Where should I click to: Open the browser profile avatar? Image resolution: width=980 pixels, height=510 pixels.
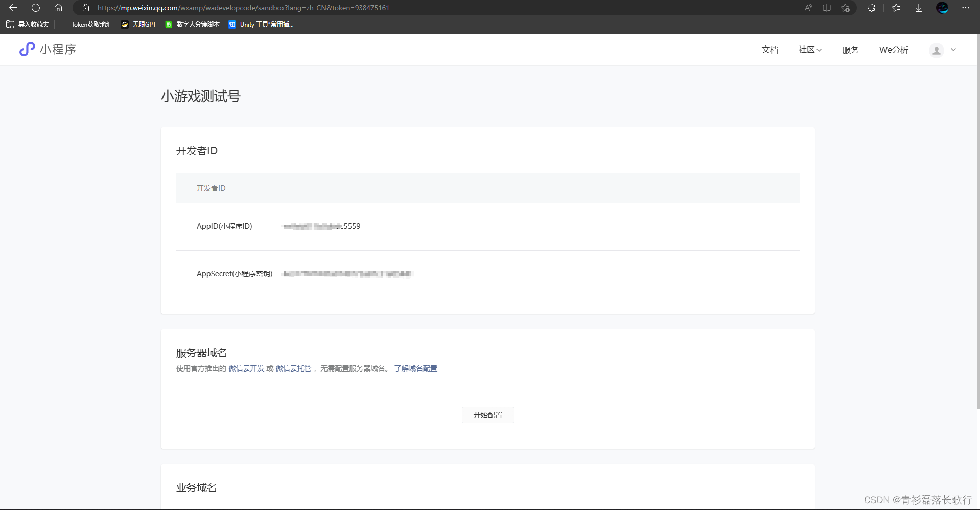click(942, 8)
